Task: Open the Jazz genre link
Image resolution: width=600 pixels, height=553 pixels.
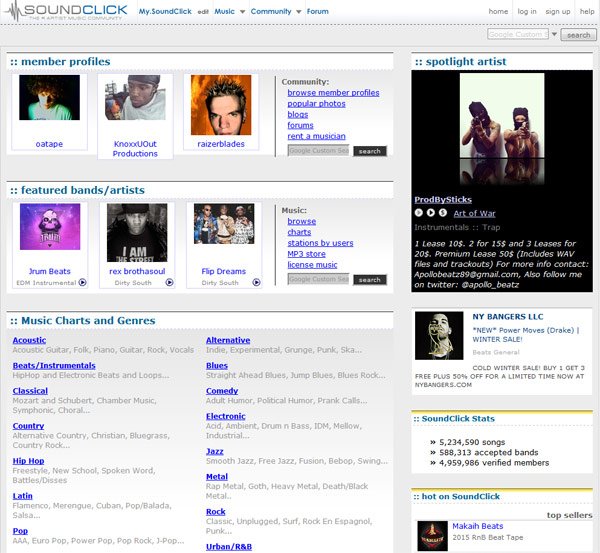Action: coord(215,451)
